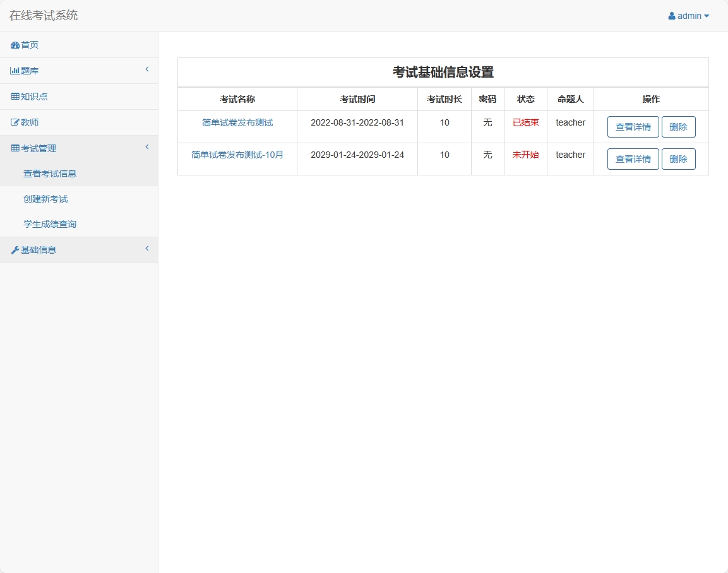
Task: Open the exam link 简单试卷发布测试-10月
Action: (237, 155)
